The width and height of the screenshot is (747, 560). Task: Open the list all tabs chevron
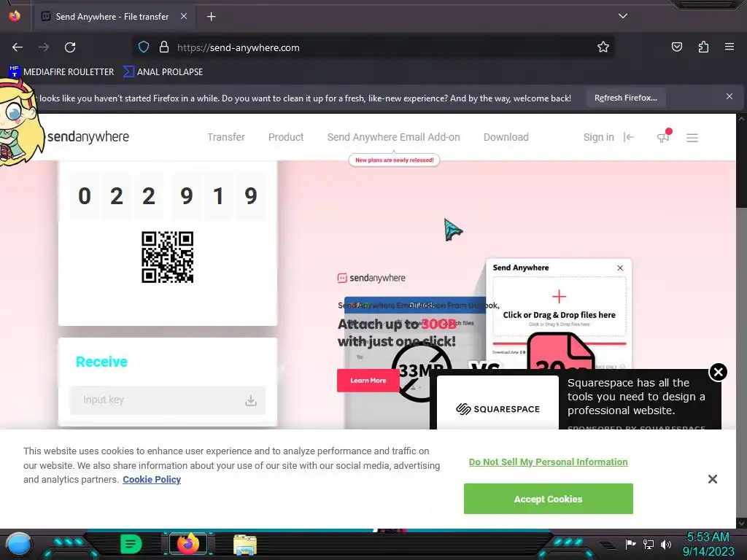pos(623,16)
